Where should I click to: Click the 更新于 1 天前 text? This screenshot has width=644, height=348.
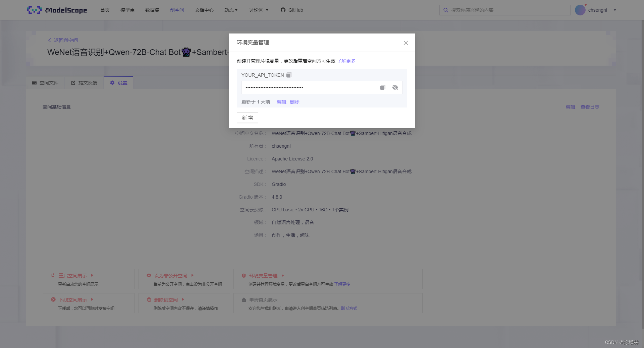tap(256, 102)
